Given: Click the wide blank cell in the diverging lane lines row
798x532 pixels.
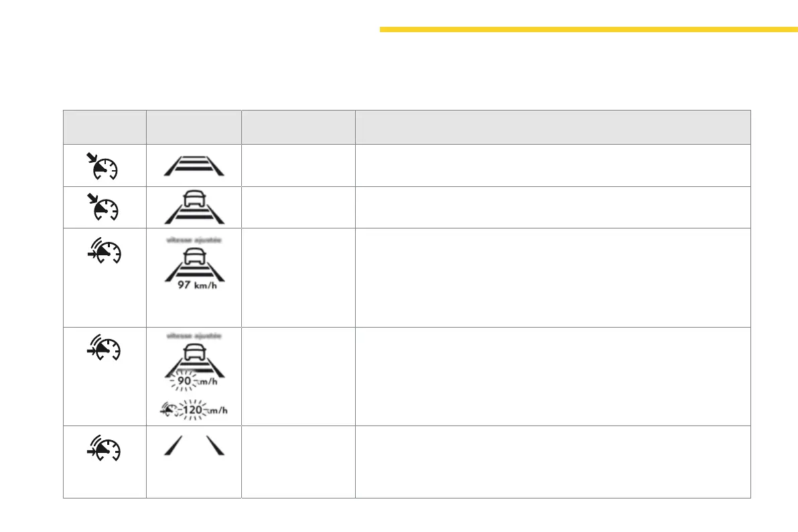Looking at the screenshot, I should pos(552,462).
